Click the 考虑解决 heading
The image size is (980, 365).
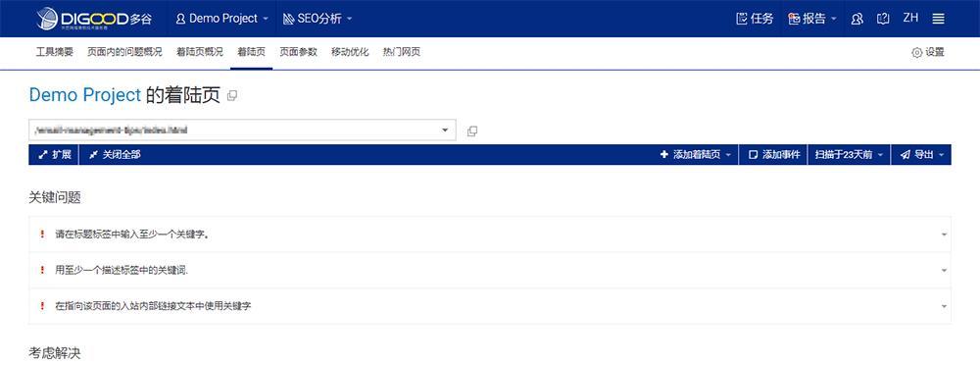tap(55, 353)
